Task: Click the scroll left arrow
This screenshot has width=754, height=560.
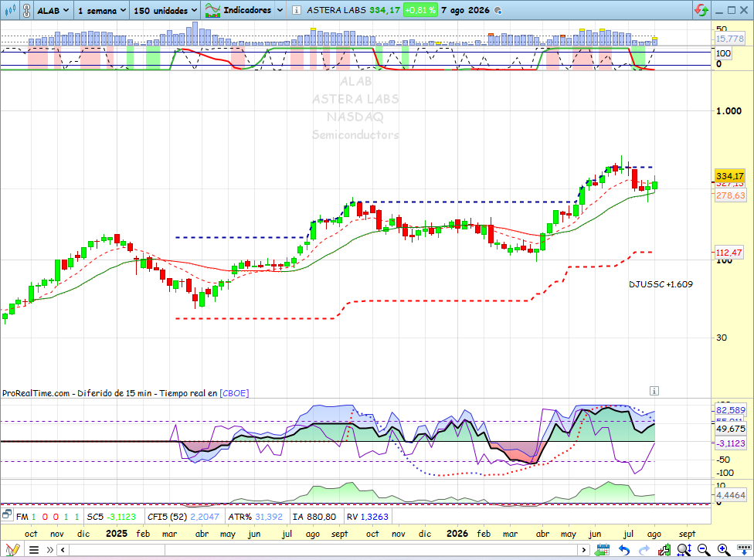Action: tap(63, 549)
